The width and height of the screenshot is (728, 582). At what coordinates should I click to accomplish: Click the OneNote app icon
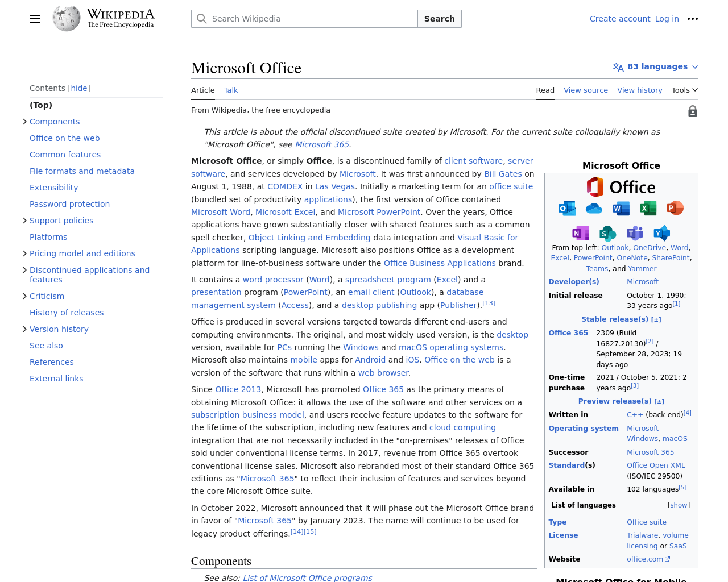coord(581,233)
